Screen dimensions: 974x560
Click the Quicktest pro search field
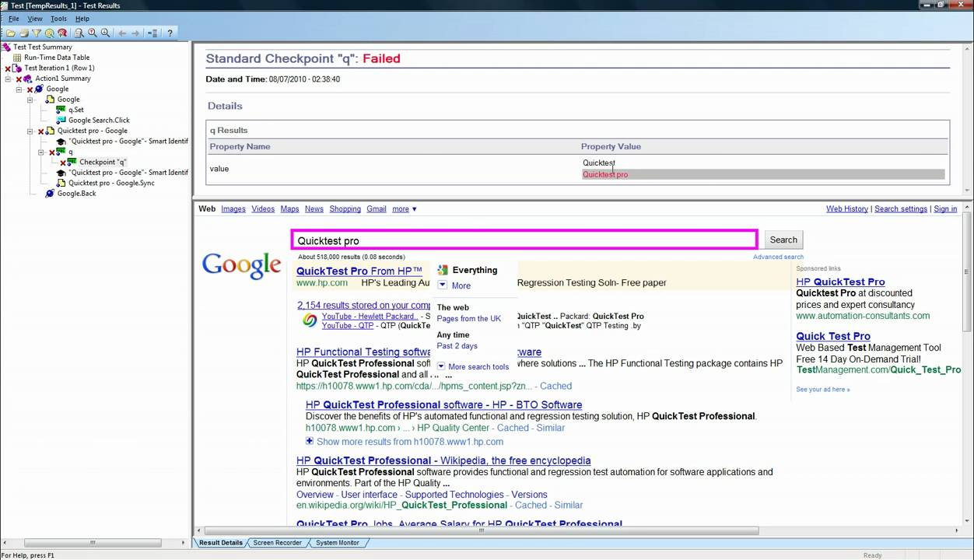pyautogui.click(x=524, y=240)
